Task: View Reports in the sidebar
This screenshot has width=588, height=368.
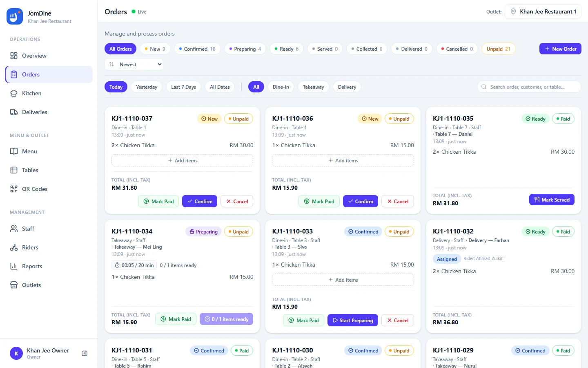Action: [x=49, y=266]
